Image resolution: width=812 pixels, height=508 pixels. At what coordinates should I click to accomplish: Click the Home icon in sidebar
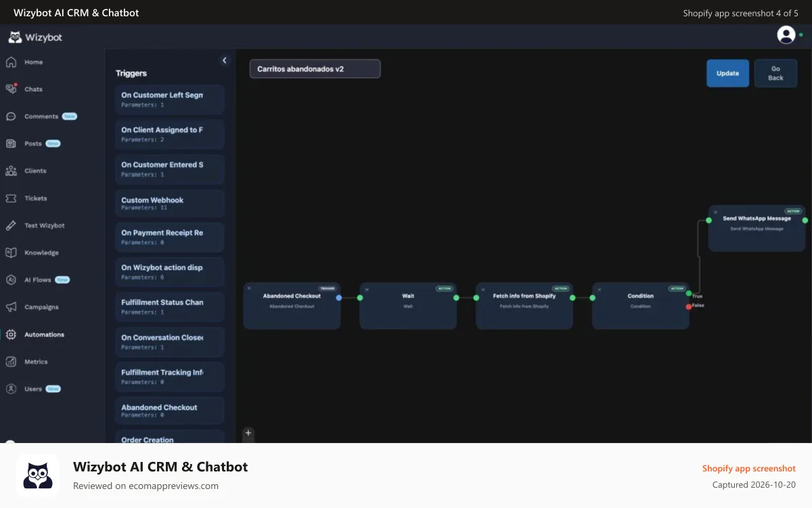pos(11,62)
